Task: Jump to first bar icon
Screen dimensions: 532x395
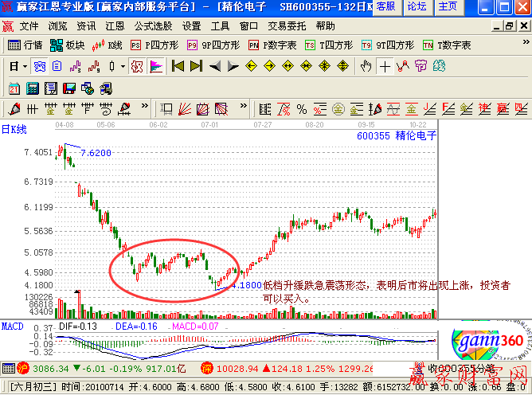Action: (x=178, y=66)
